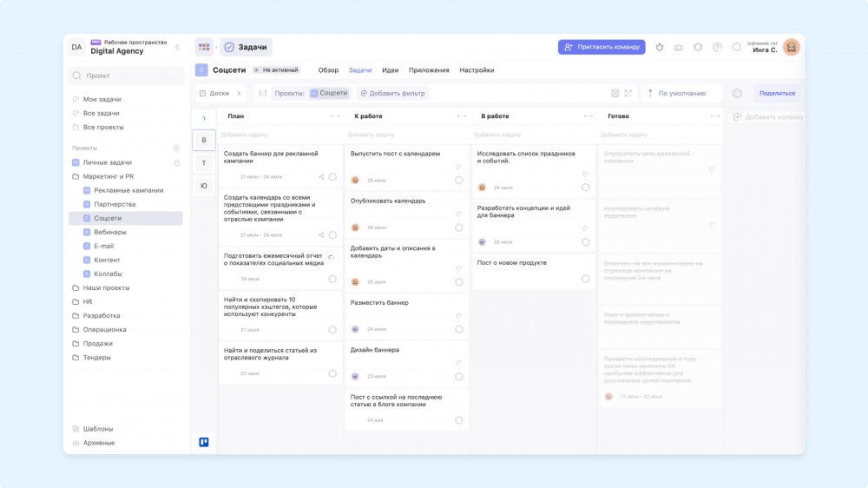Complete Исследовать список праздников task
Image resolution: width=868 pixels, height=488 pixels.
tap(585, 188)
